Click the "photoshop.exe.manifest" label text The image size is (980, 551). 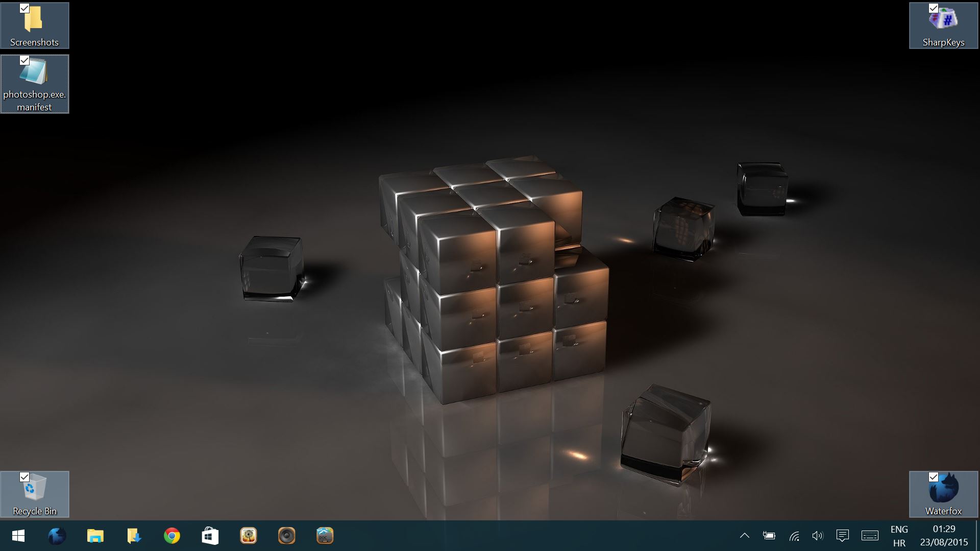click(35, 101)
